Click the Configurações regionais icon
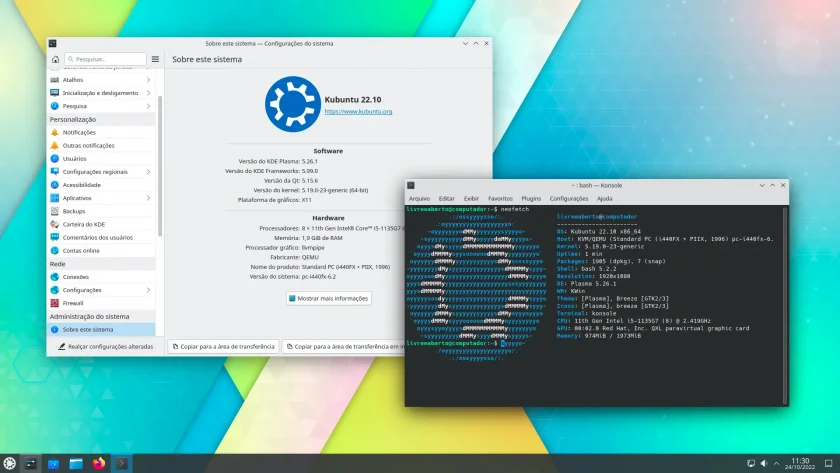This screenshot has height=473, width=840. click(55, 171)
